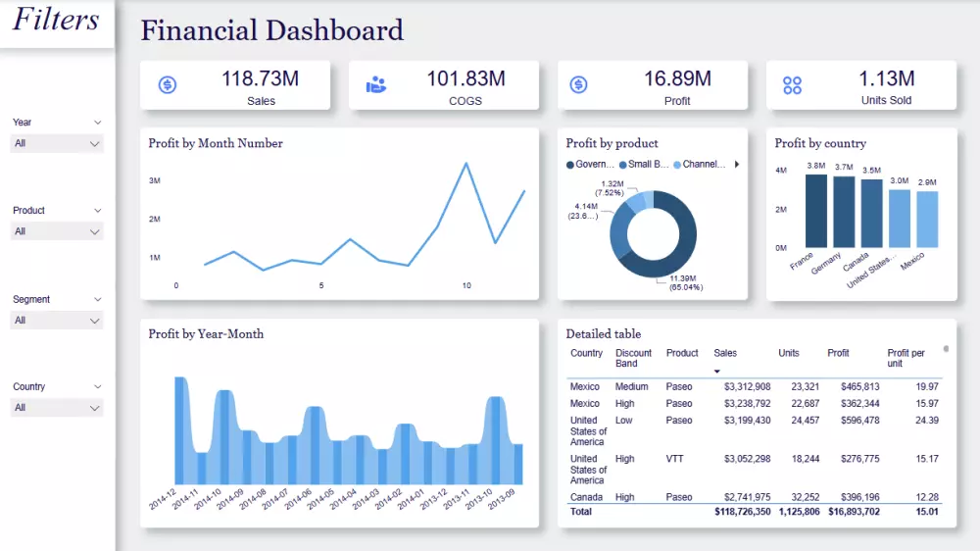Click the dollar icon on Profit card
980x551 pixels.
coord(578,84)
